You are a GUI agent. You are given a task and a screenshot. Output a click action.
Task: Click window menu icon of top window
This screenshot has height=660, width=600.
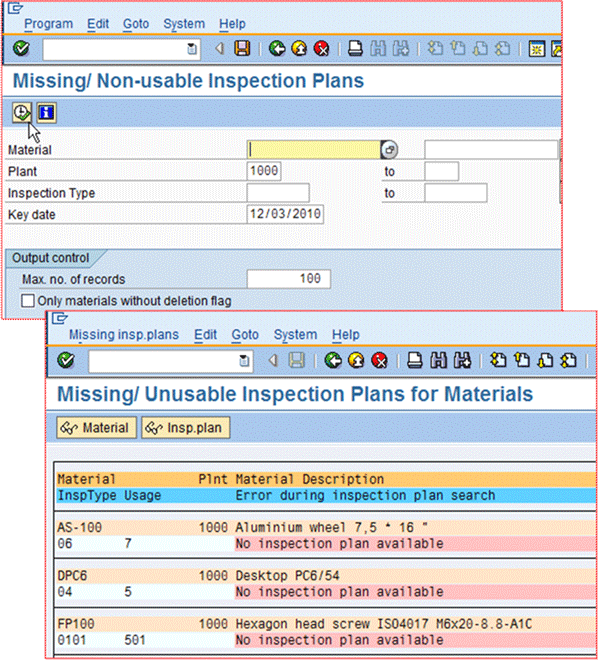(15, 8)
